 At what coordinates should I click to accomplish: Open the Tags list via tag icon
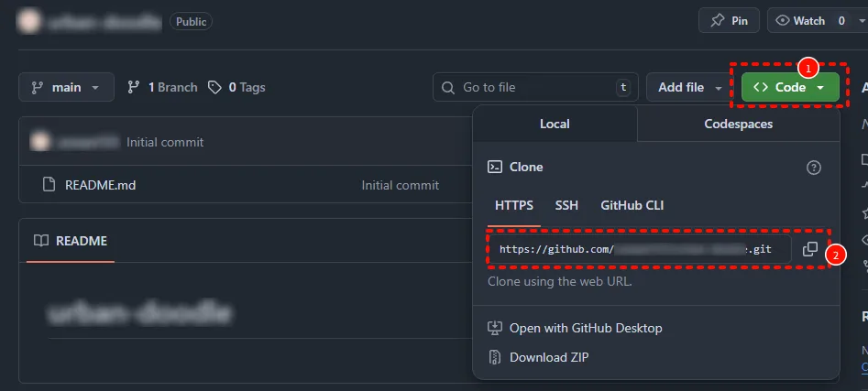point(215,88)
